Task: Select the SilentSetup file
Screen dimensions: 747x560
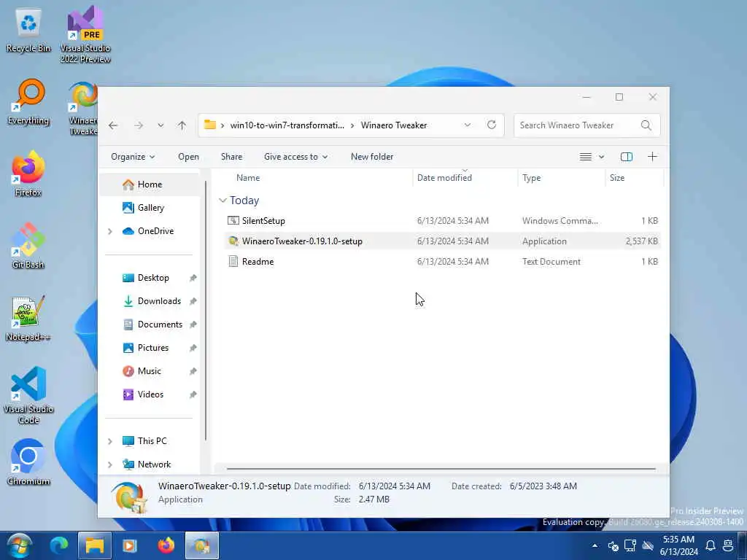Action: [x=443, y=221]
